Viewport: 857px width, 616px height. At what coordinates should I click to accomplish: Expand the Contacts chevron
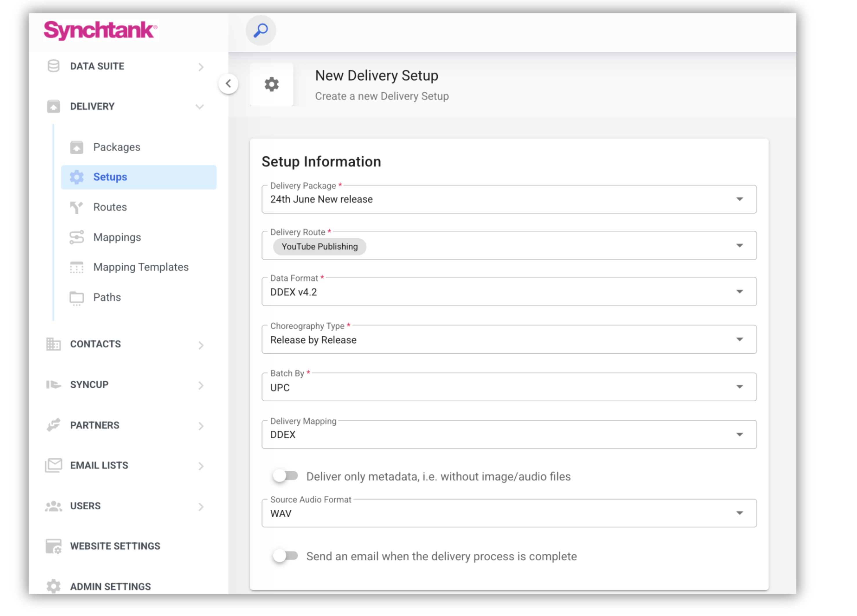[x=201, y=345]
